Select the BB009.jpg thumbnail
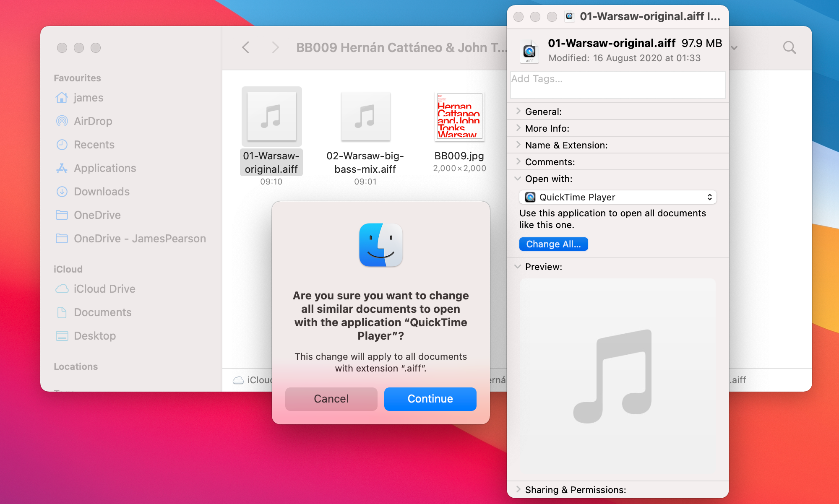 [x=459, y=117]
